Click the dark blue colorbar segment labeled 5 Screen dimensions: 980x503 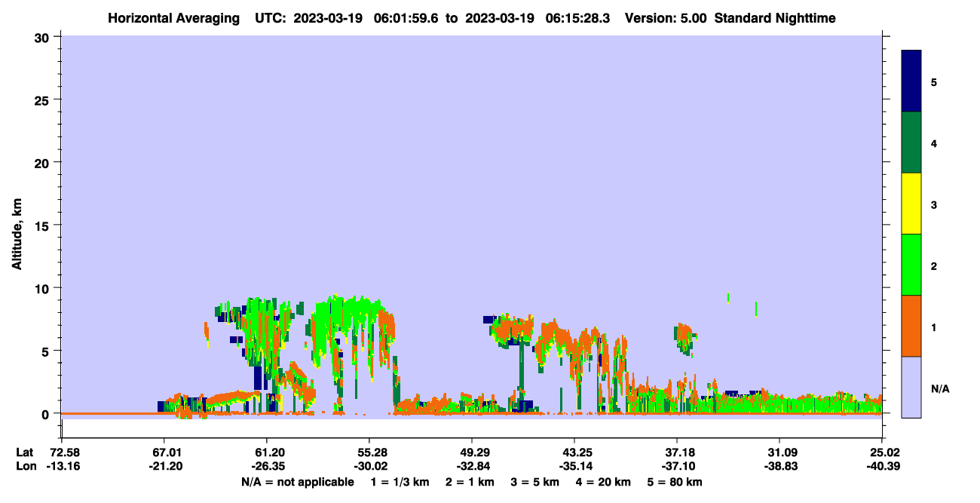click(x=911, y=81)
